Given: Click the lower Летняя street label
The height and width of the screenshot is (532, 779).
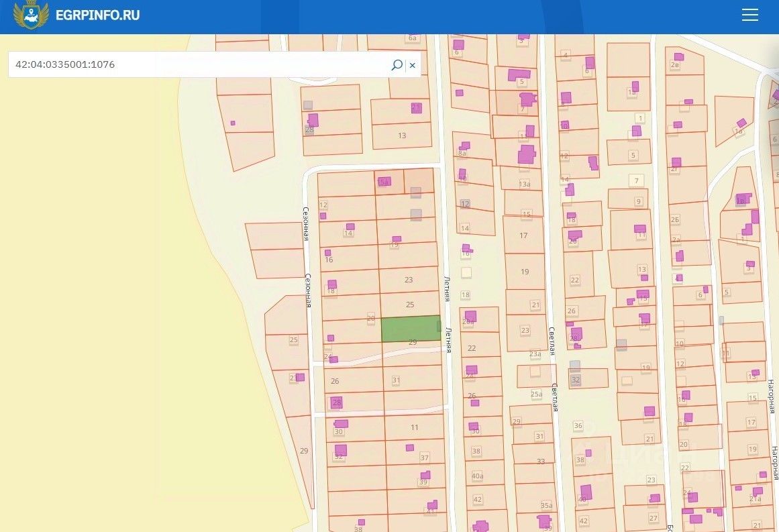Looking at the screenshot, I should tap(448, 340).
